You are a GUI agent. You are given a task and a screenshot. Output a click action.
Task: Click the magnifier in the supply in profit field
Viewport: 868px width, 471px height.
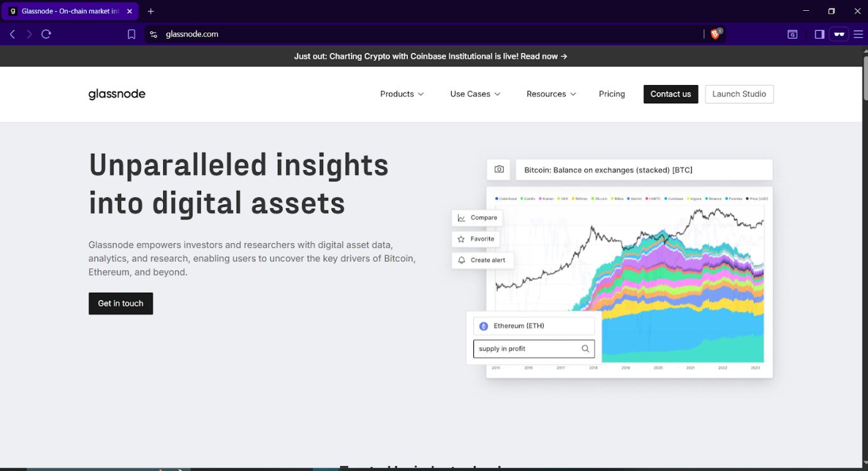586,348
